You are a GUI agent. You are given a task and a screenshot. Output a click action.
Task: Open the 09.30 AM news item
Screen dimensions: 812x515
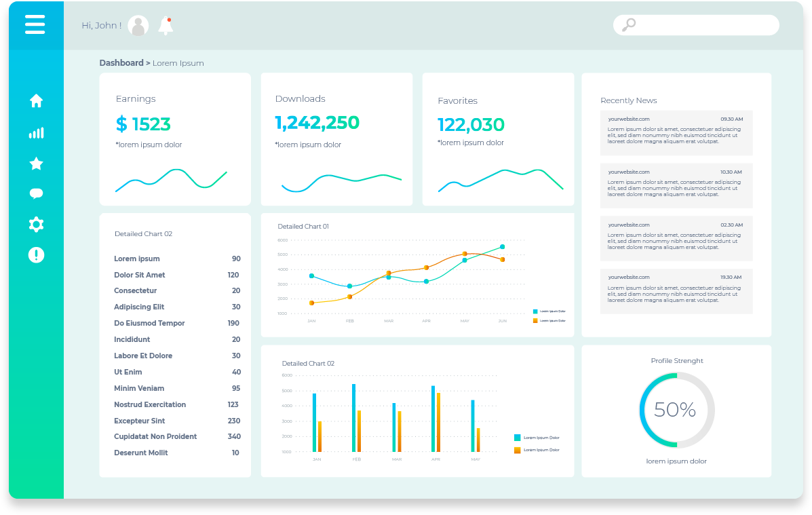tap(676, 132)
